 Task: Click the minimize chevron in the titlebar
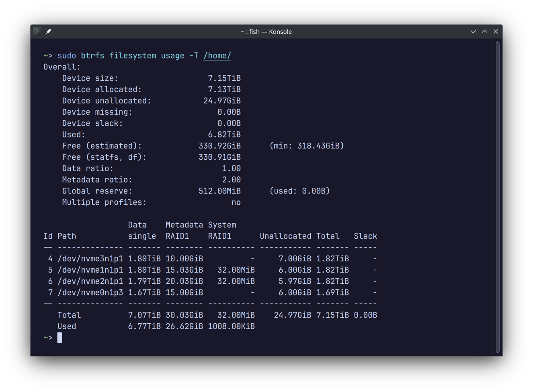coord(473,32)
